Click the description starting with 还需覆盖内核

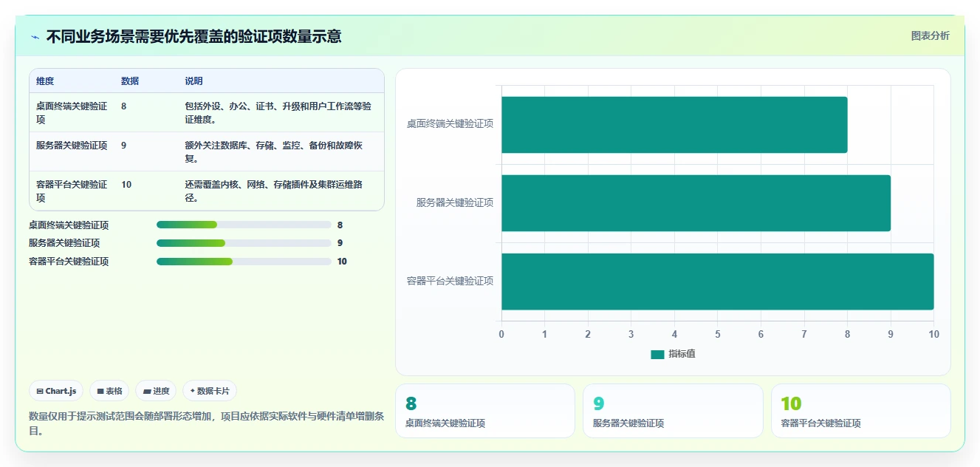point(274,191)
